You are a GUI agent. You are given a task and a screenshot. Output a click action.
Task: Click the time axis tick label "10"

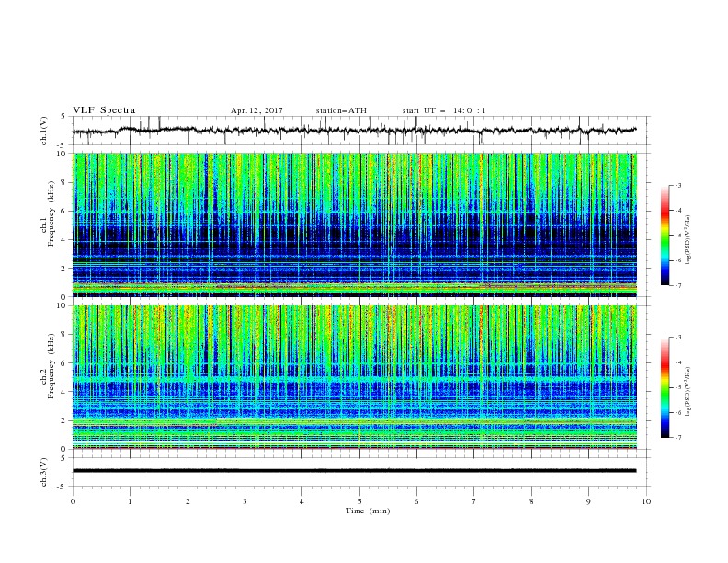coord(646,501)
